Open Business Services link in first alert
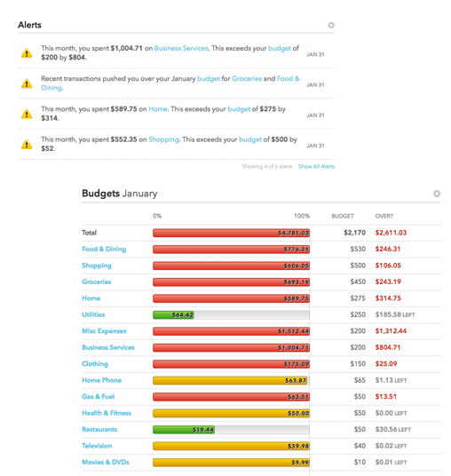Screen dimensions: 451x476 coord(181,48)
